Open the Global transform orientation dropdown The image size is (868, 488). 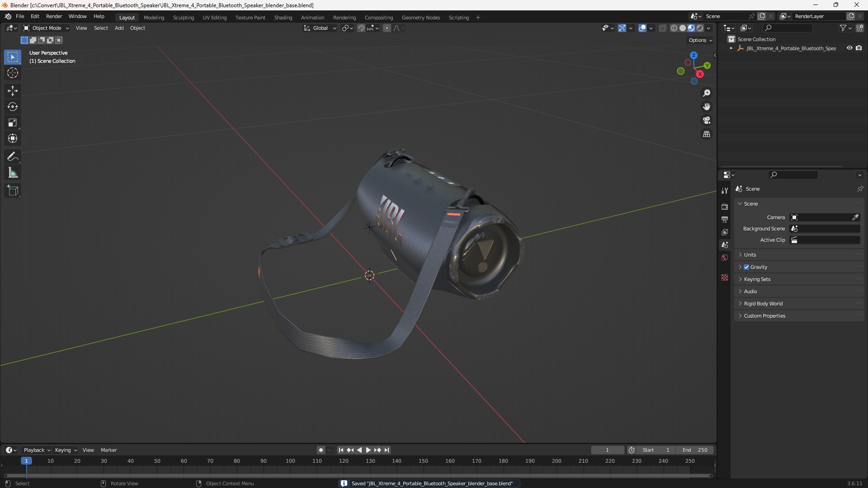coord(320,28)
